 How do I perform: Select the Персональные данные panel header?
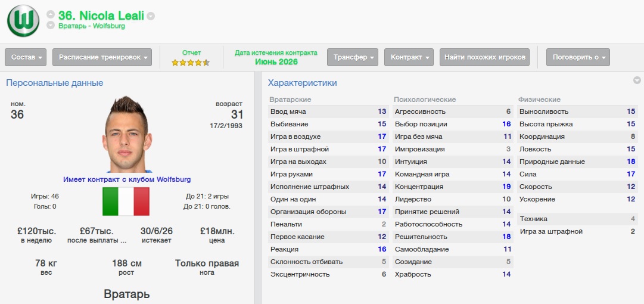tap(54, 83)
